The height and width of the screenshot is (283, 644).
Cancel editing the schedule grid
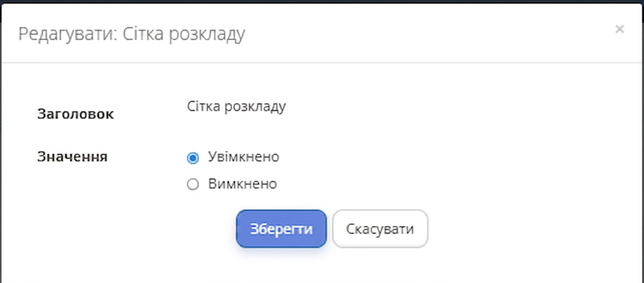380,229
